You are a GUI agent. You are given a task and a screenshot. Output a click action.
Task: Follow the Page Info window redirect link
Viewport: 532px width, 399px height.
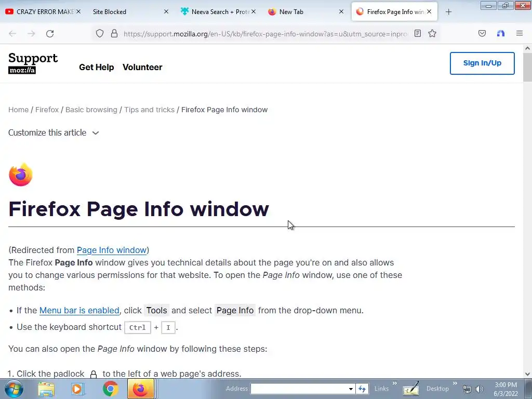[x=112, y=250]
